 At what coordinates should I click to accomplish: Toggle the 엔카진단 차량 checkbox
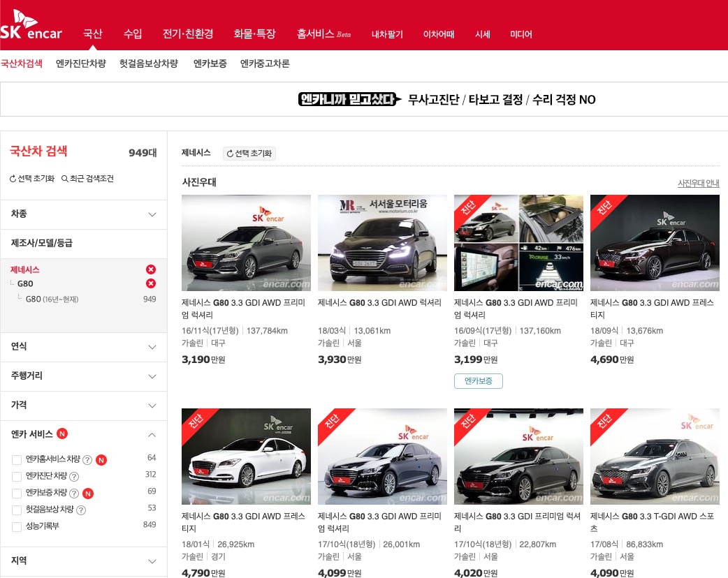coord(17,477)
